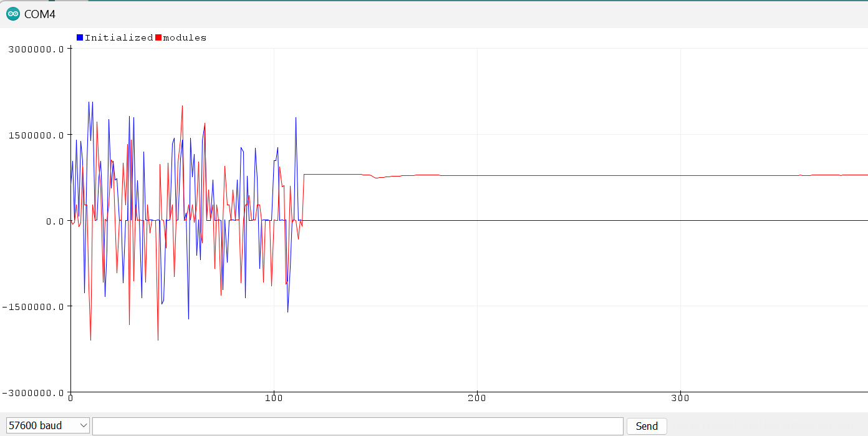Hide the red modules trace via its legend
868x436 pixels.
[x=157, y=37]
